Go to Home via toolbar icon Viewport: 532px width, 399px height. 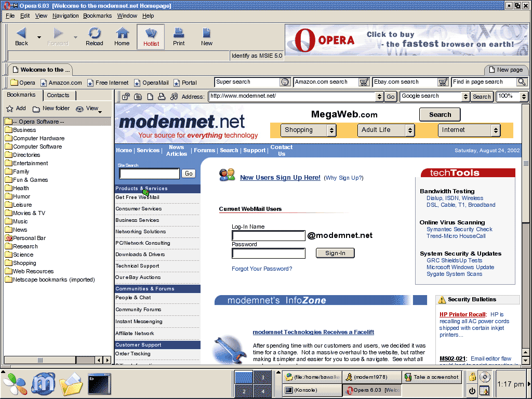[x=122, y=36]
